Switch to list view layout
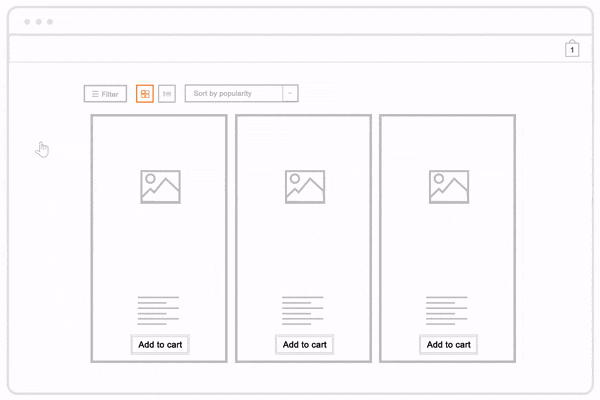Viewport: 600px width, 400px height. click(167, 94)
